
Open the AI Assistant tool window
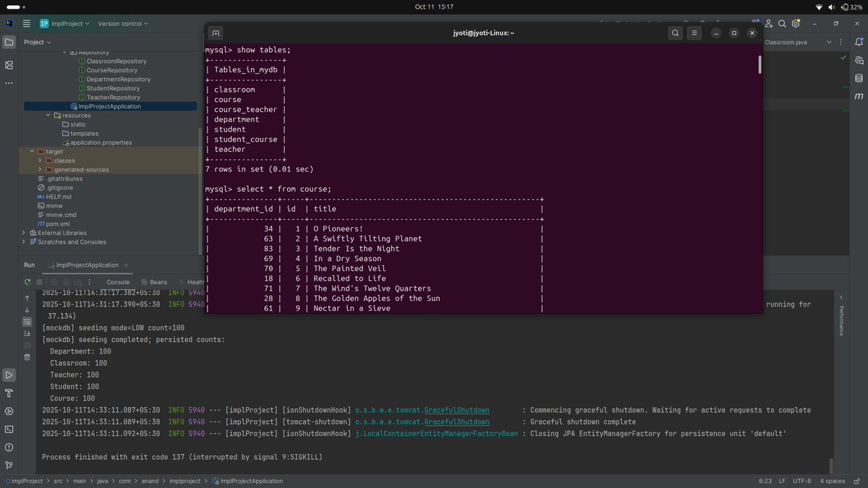click(859, 60)
